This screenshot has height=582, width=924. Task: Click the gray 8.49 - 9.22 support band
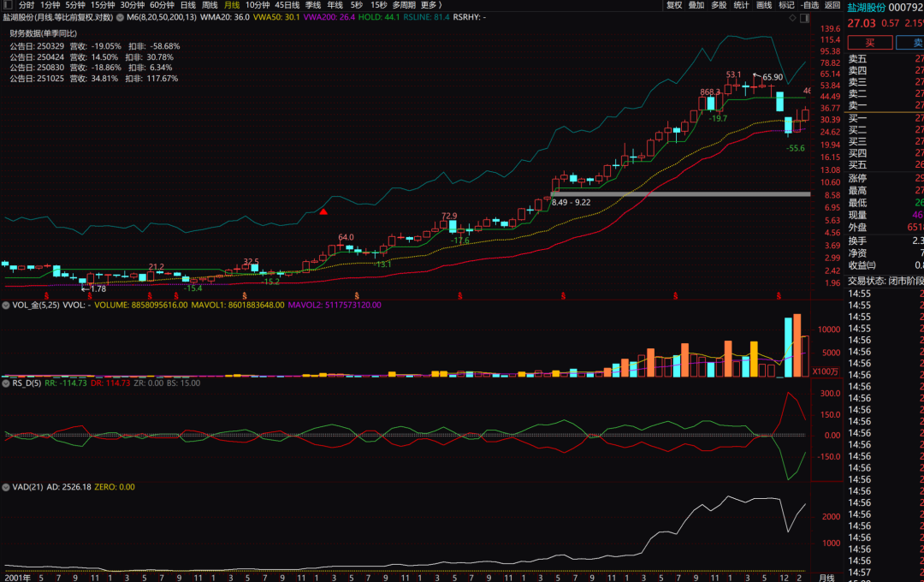pos(680,194)
